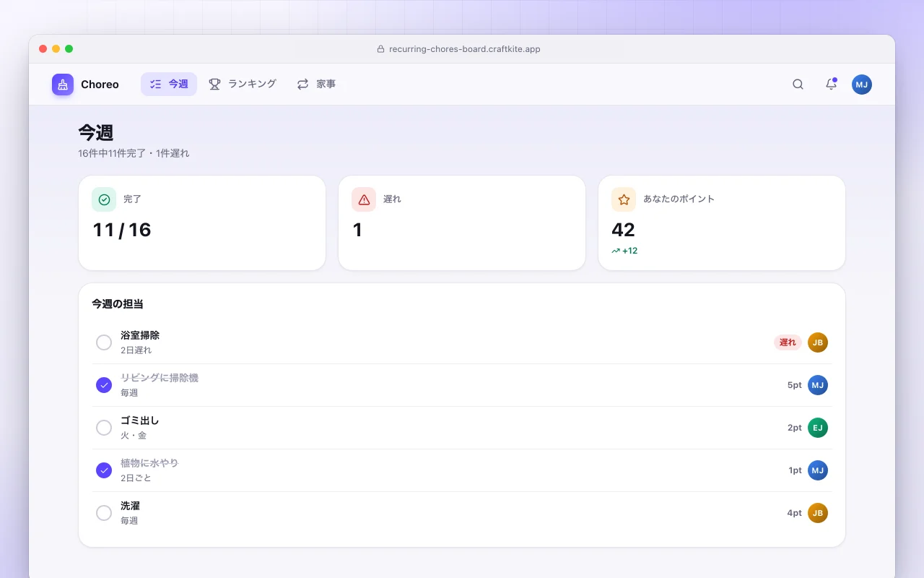The image size is (924, 578).
Task: Click the 1pt label on 植物に水やり
Action: tap(795, 470)
